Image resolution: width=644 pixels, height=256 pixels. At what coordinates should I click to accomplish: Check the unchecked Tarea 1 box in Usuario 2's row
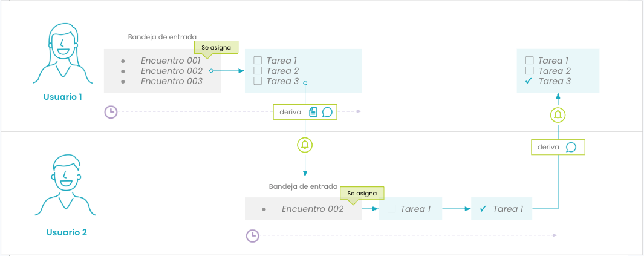(x=391, y=209)
